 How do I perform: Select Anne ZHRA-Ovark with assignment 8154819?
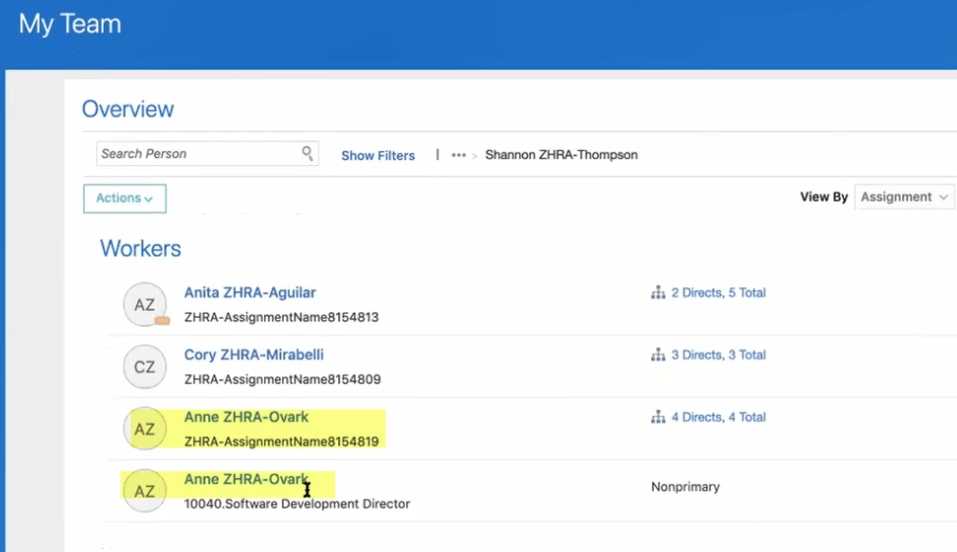click(246, 417)
